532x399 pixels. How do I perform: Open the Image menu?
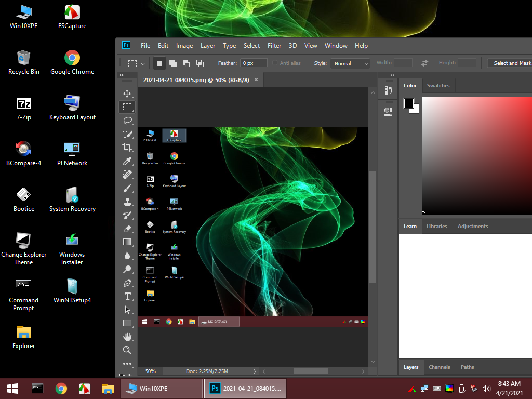coord(184,46)
